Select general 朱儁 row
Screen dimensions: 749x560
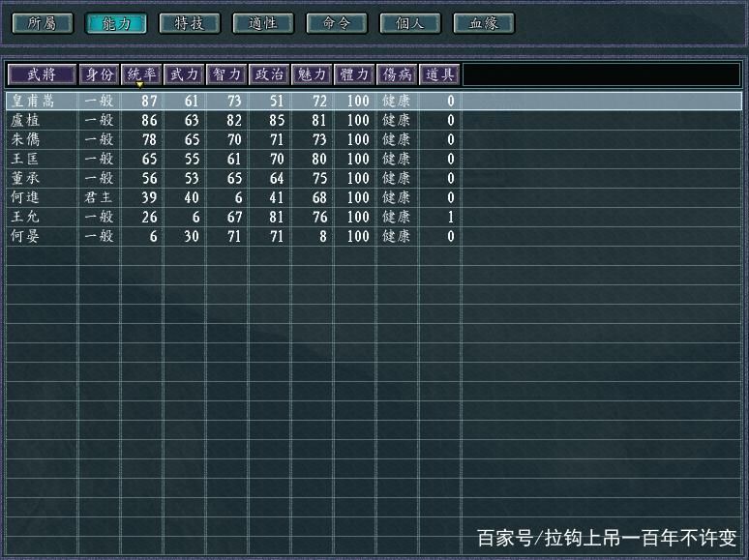pos(374,139)
